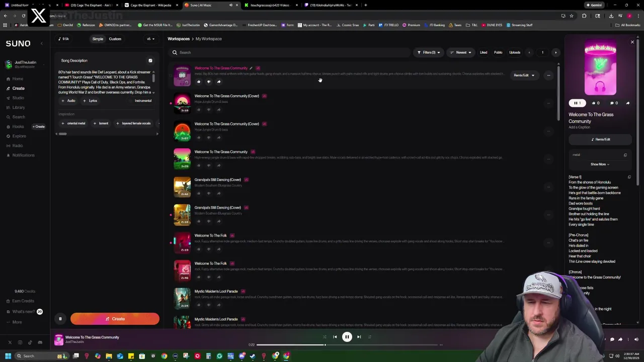Expand Show More in the details panel

pos(600,164)
